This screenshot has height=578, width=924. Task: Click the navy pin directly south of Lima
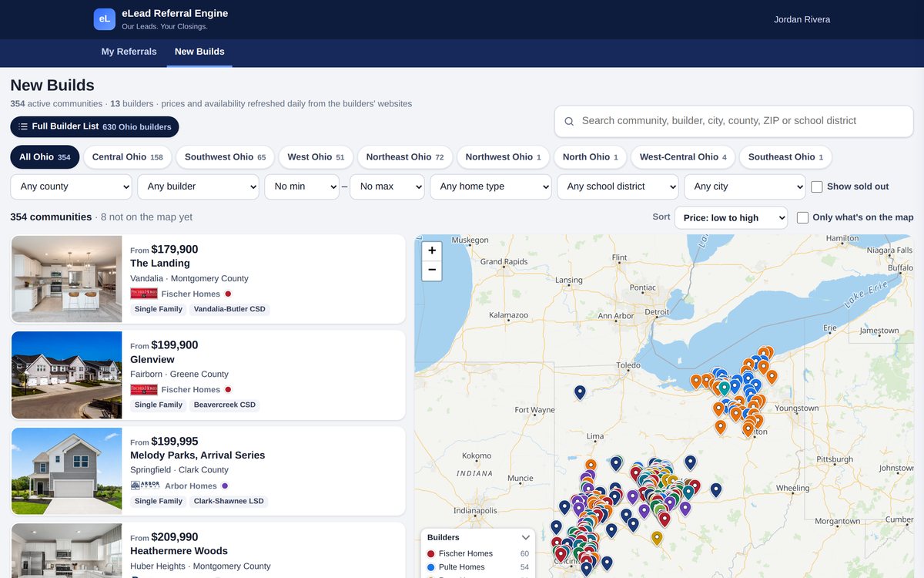click(x=616, y=463)
